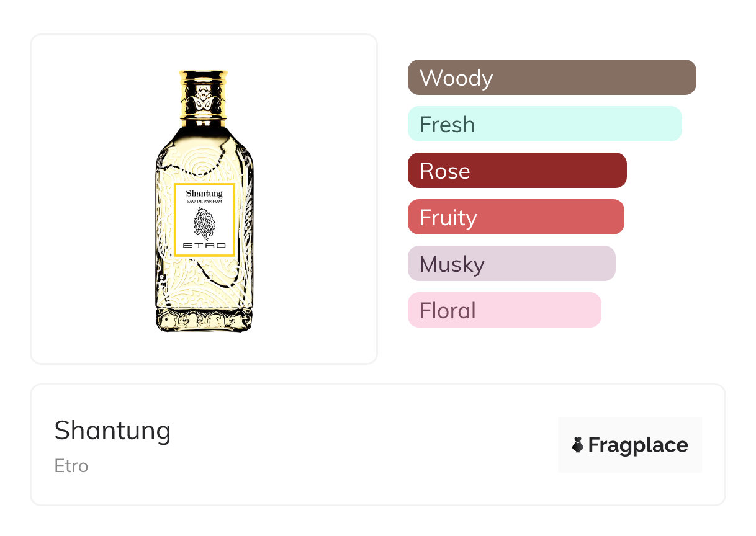Open the Etro brand name link

pyautogui.click(x=71, y=466)
